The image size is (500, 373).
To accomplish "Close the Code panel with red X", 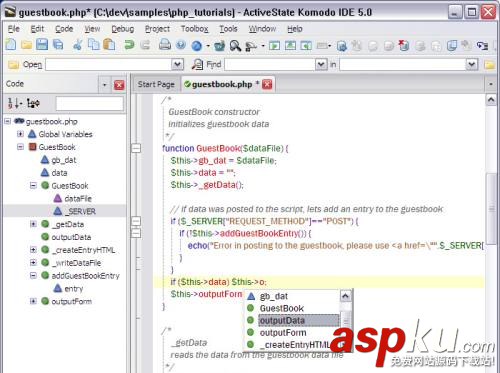I will pos(119,85).
